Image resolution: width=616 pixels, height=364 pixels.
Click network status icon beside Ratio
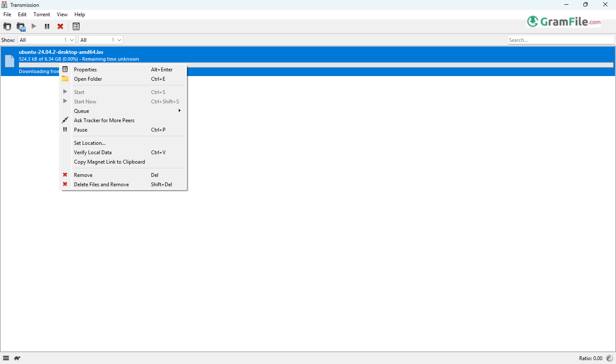(x=610, y=358)
